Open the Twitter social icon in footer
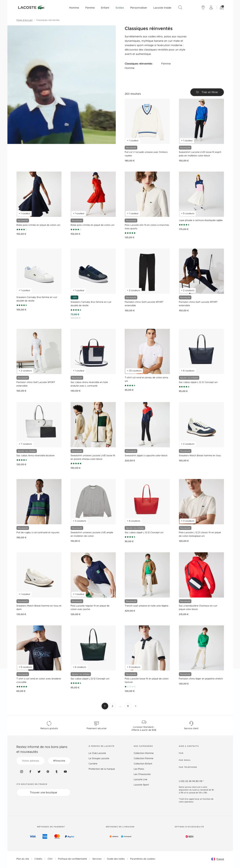 [39, 771]
